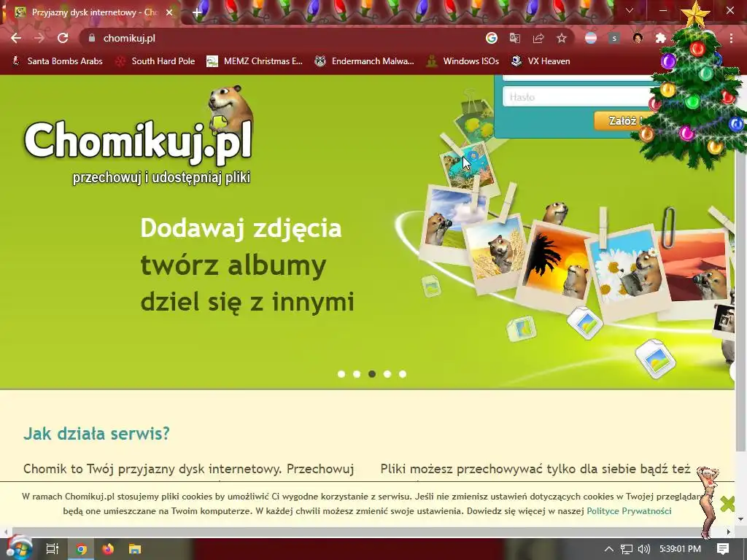Open Polityce Prywatności link
The height and width of the screenshot is (560, 747).
(629, 511)
